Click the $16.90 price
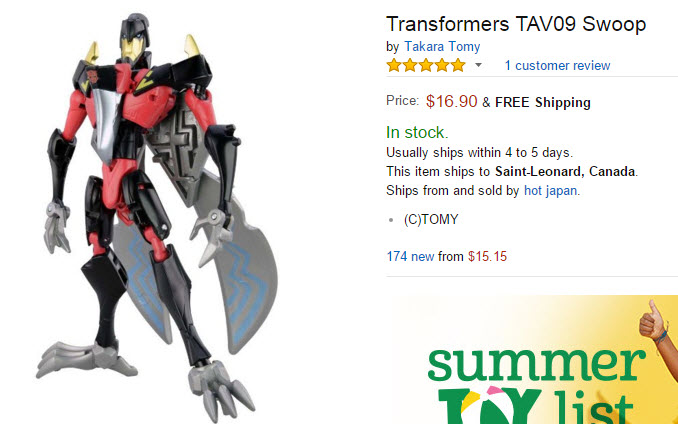 [451, 101]
